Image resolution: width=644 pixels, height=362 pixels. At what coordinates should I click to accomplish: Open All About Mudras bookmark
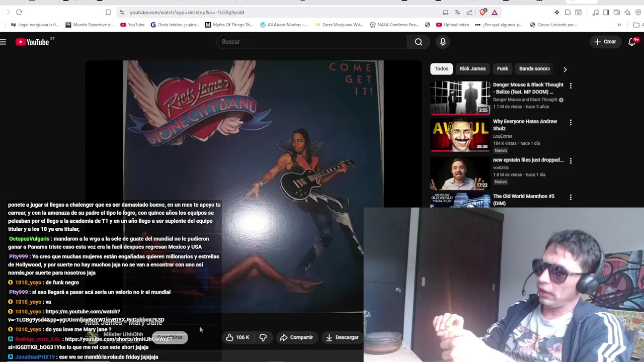tap(284, 25)
